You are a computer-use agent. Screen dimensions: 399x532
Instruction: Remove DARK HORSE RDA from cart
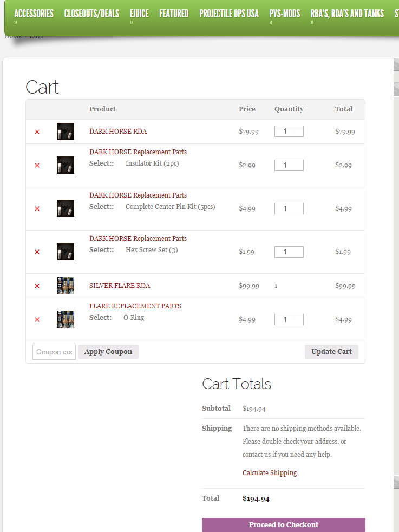37,132
